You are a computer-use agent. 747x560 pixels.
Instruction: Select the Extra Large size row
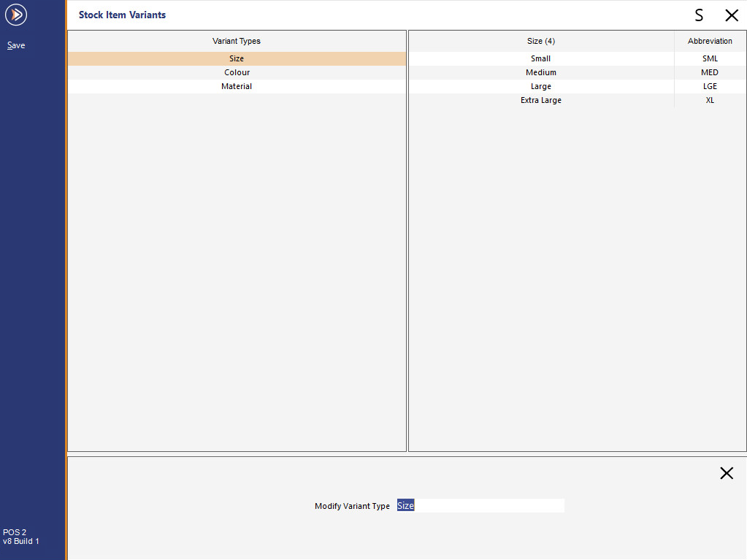pos(578,100)
